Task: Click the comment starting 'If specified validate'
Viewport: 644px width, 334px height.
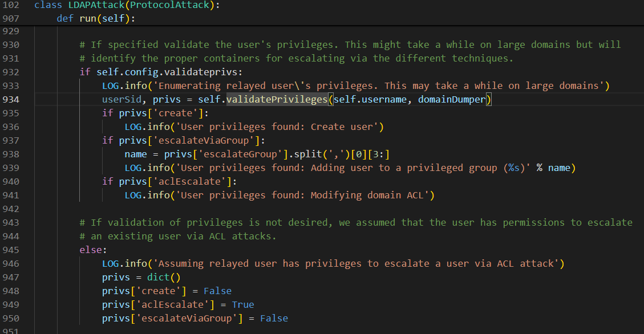Action: (x=349, y=44)
